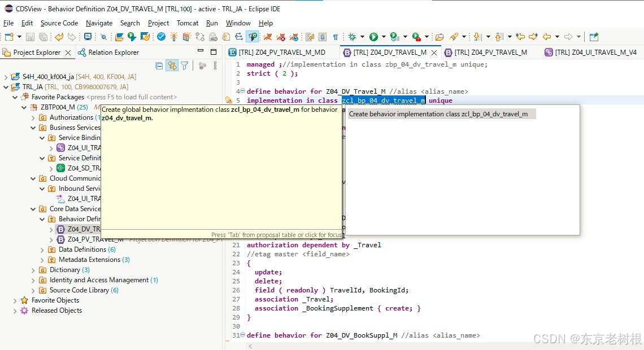Enable the filter toggle in Project Explorer
Image resolution: width=644 pixels, height=350 pixels.
[184, 65]
